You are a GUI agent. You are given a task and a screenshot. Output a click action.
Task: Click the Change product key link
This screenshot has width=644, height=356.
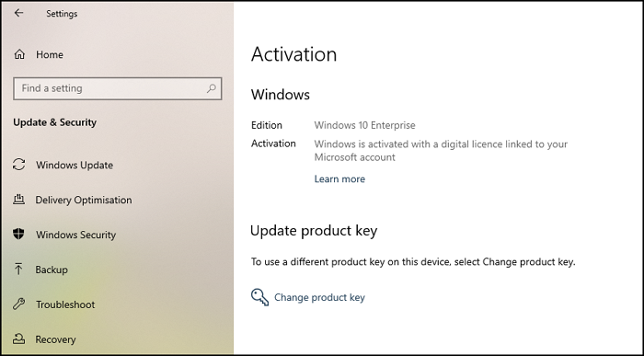319,297
